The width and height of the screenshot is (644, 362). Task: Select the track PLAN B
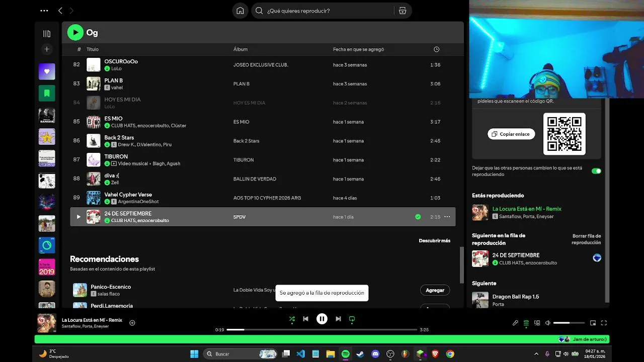(x=114, y=80)
